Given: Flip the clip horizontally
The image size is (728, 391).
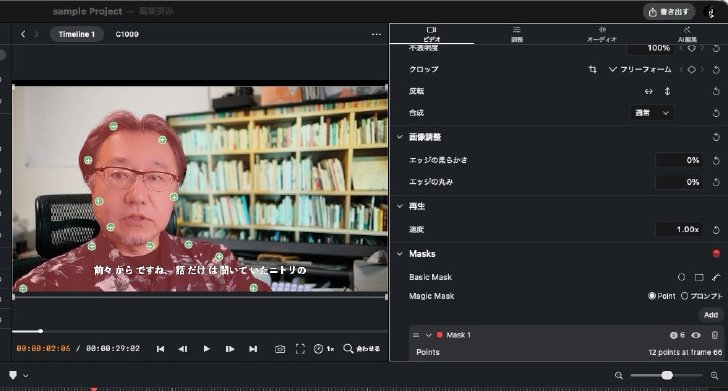Looking at the screenshot, I should [649, 91].
